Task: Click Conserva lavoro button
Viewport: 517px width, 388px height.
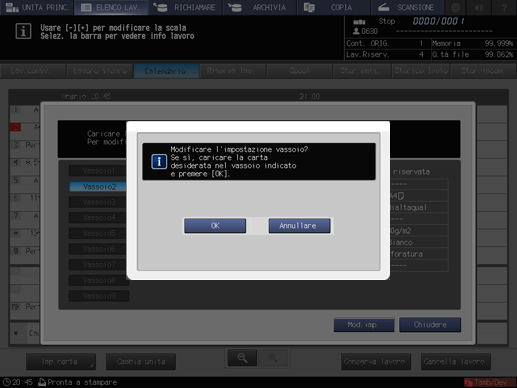Action: [x=376, y=362]
